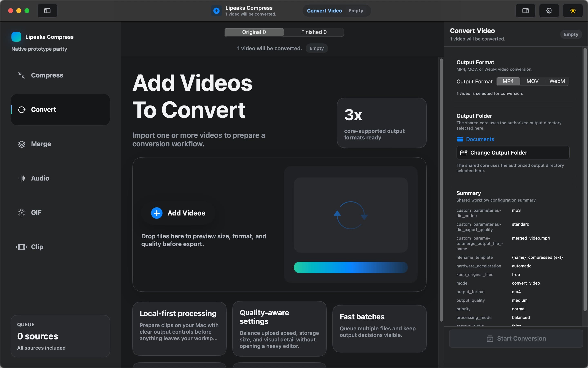Click the 'hardware_acceleration' summary key

[478, 266]
